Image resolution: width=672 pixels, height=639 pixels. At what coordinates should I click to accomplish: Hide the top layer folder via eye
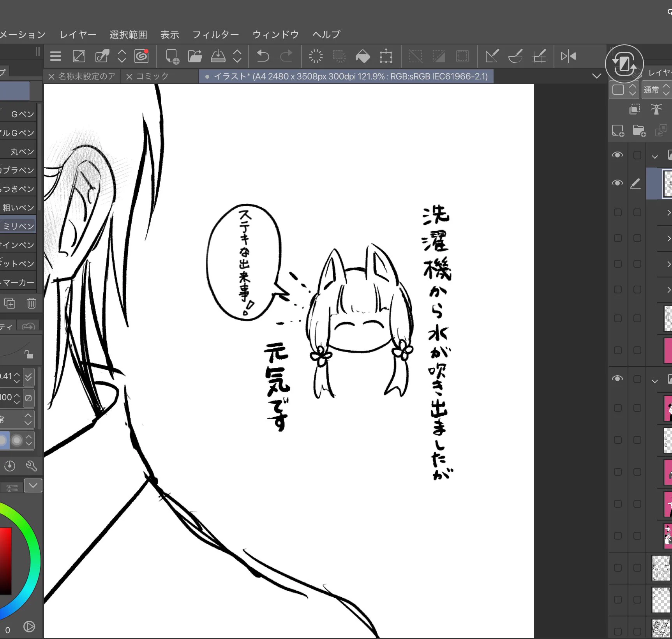617,155
